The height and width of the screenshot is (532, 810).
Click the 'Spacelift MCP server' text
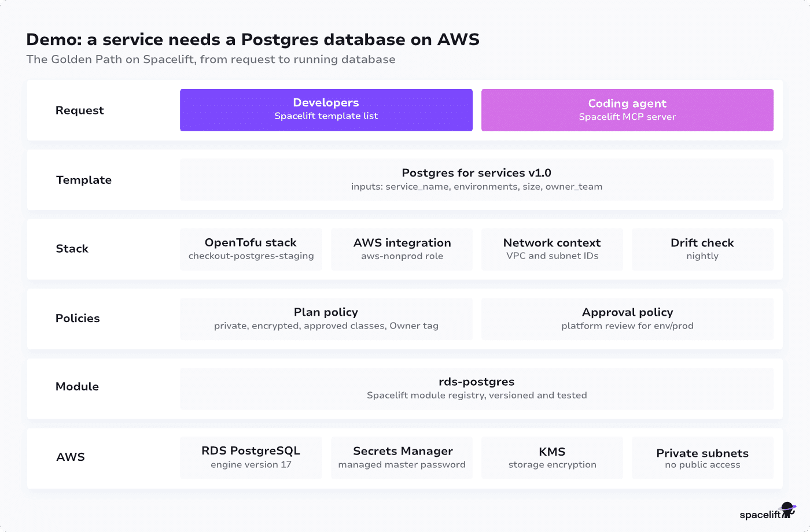coord(627,117)
